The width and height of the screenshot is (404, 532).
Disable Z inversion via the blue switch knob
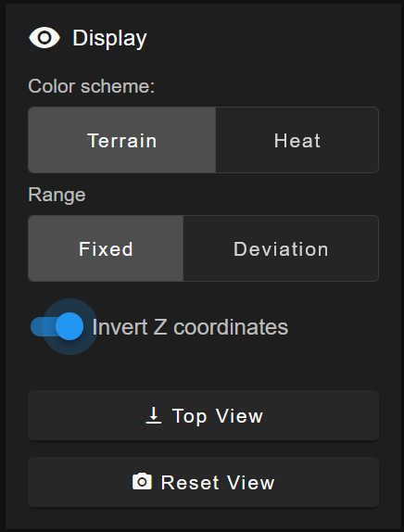pos(69,326)
